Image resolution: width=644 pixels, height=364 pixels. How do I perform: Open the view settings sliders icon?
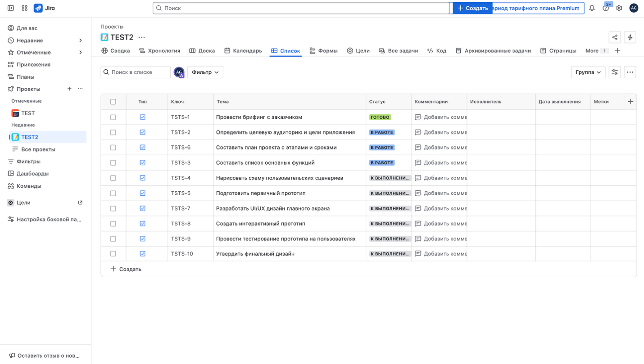615,72
